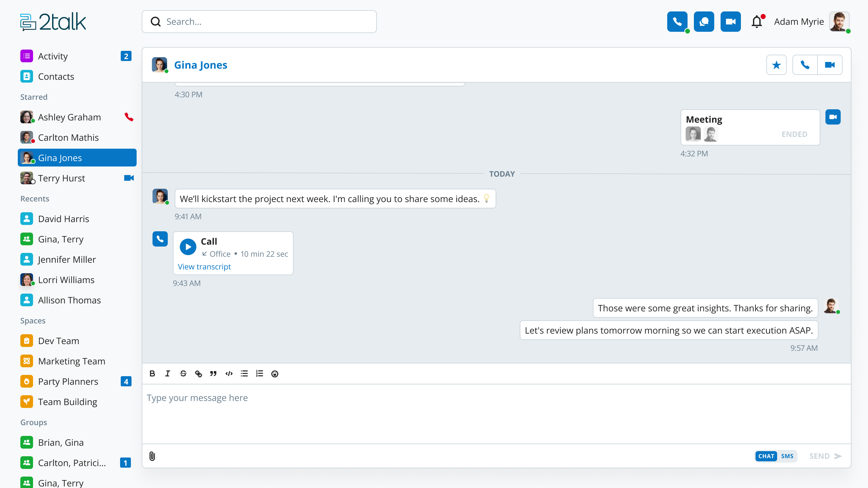Open the Dev Team space
This screenshot has height=488, width=868.
(77, 341)
